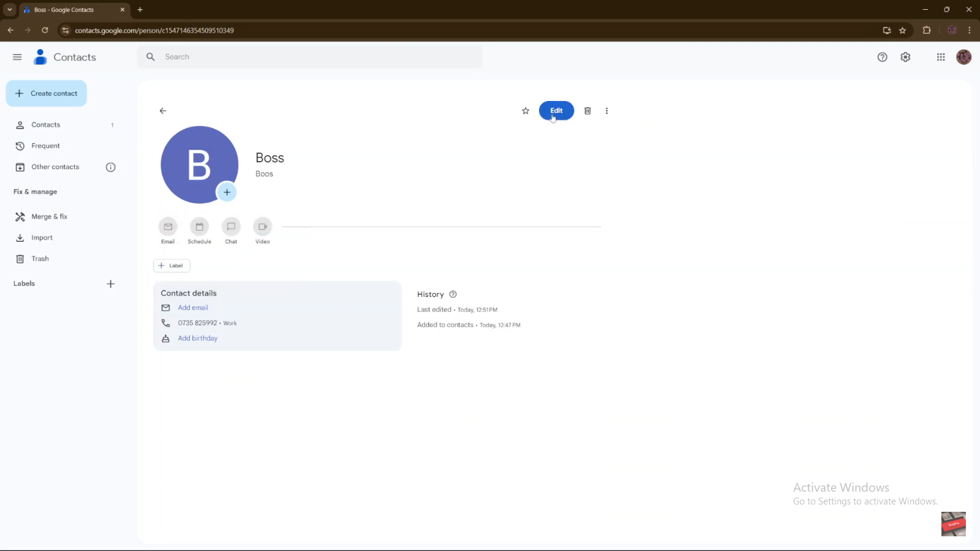Add contact photo plus icon
The image size is (980, 551).
tap(227, 192)
